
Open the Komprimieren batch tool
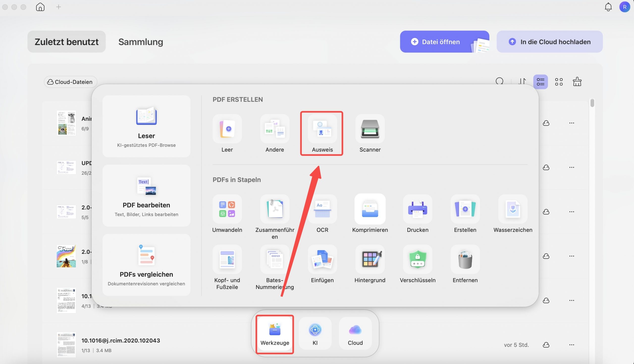(370, 209)
